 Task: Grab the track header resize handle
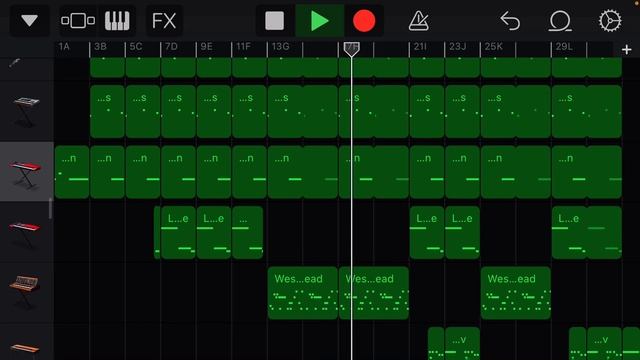[51, 208]
